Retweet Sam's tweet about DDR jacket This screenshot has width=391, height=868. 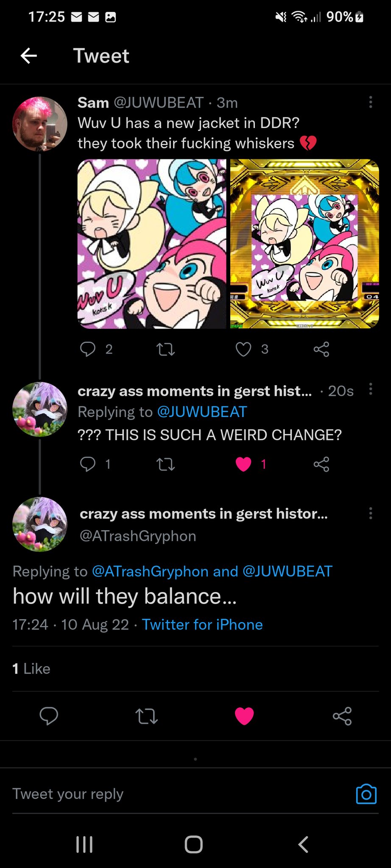(x=165, y=349)
